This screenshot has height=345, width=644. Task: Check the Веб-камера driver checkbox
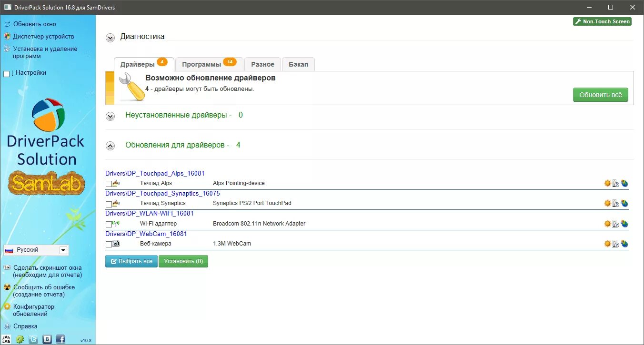point(109,244)
